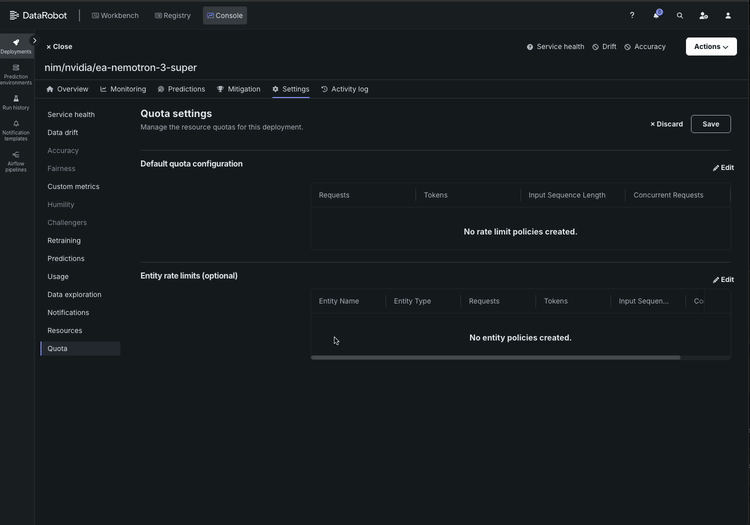This screenshot has width=750, height=525.
Task: Open Data drift settings
Action: pyautogui.click(x=63, y=132)
